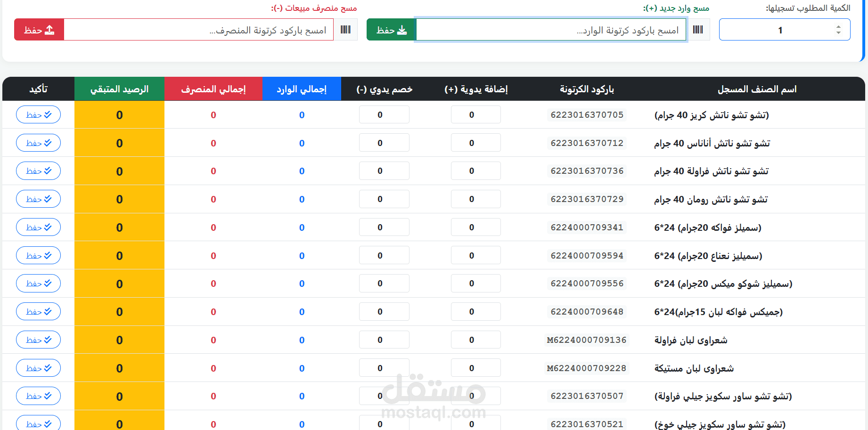
Task: Edit manual deduction for 6224000709556 row
Action: pos(384,284)
